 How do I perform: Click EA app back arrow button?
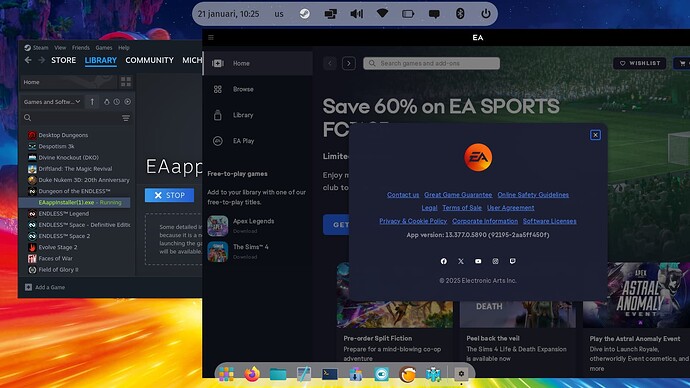(x=330, y=63)
